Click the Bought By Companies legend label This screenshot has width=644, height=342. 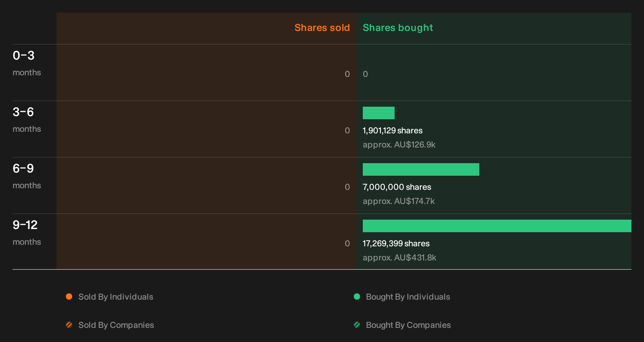[408, 325]
